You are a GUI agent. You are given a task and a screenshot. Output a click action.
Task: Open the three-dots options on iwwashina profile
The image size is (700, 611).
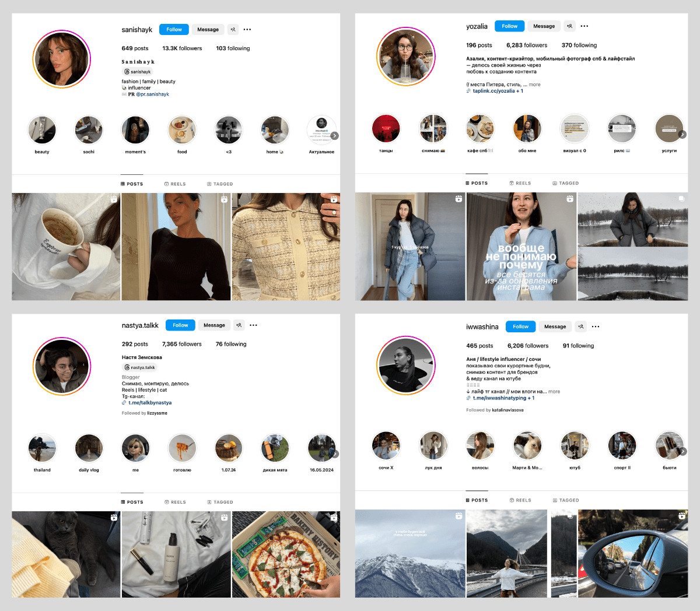click(x=596, y=326)
